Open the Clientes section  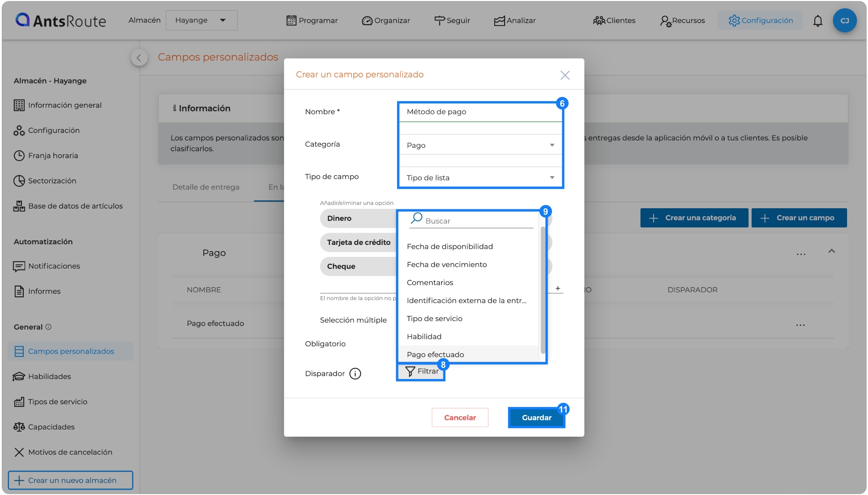point(614,21)
